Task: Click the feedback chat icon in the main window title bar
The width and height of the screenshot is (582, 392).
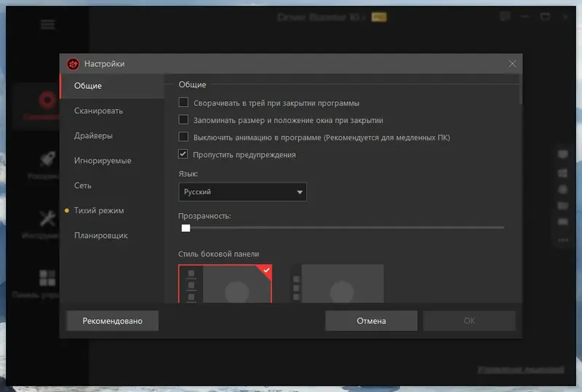Action: tap(505, 16)
